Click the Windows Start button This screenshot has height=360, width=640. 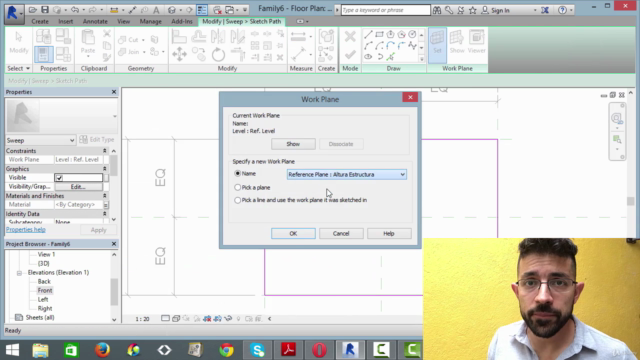(x=12, y=350)
